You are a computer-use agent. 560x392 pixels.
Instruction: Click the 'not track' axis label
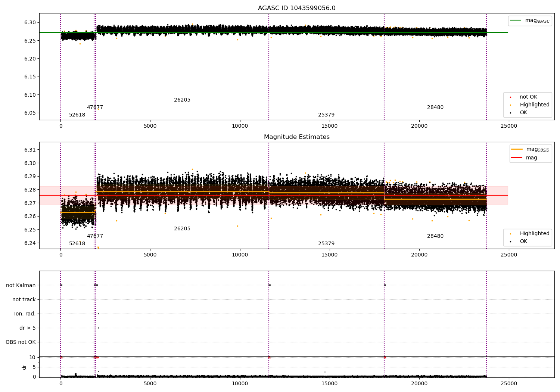(x=24, y=300)
